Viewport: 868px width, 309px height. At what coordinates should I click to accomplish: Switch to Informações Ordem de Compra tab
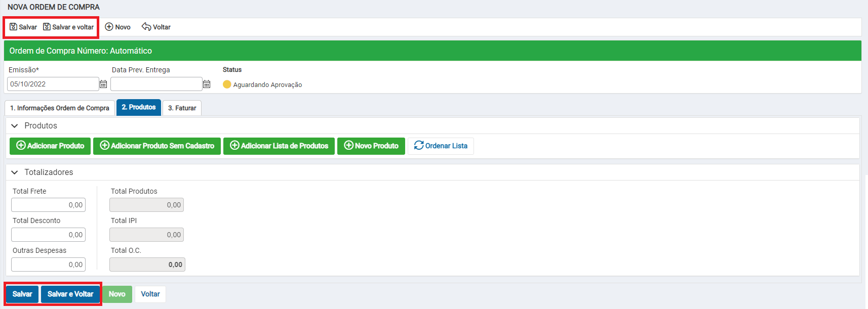(x=60, y=108)
